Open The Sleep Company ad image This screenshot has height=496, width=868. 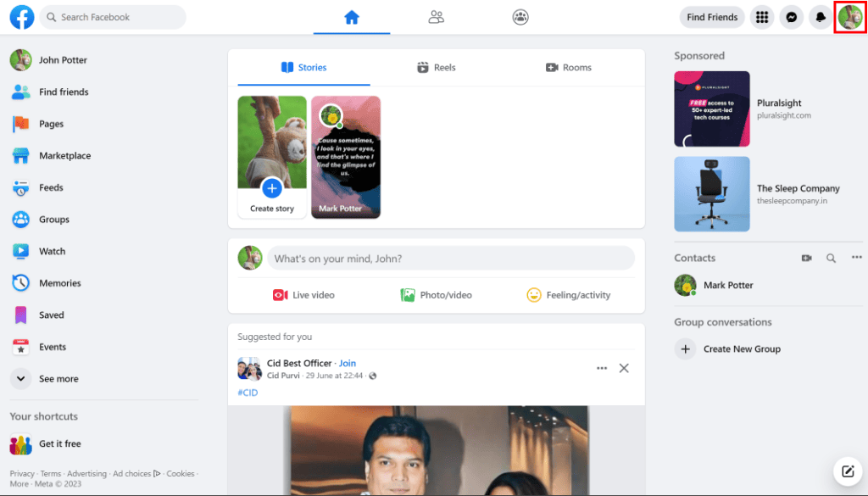pyautogui.click(x=712, y=194)
